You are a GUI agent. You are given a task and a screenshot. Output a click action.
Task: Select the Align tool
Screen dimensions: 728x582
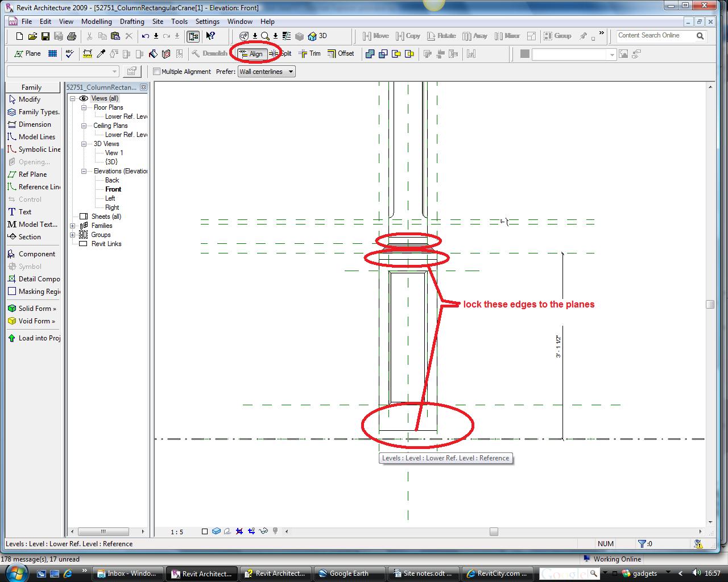coord(251,54)
